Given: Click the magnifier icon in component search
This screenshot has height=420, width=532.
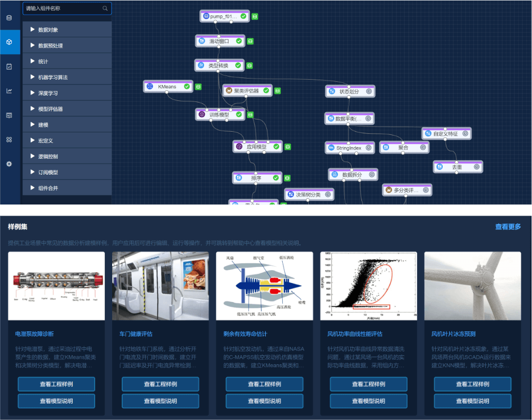Looking at the screenshot, I should click(105, 8).
